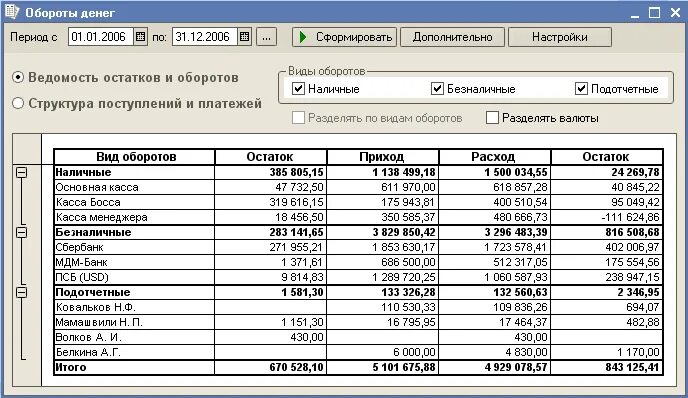Click the Обороты денег window title icon

[x=12, y=11]
